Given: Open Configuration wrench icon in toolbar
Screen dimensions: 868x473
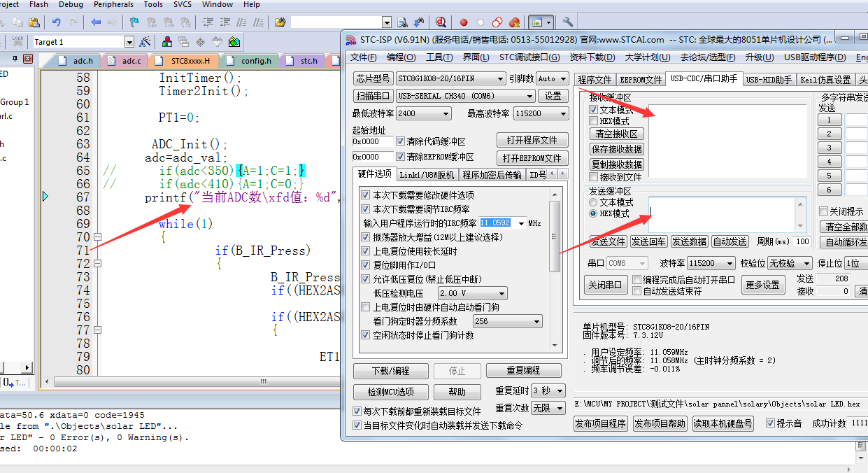Looking at the screenshot, I should (568, 22).
